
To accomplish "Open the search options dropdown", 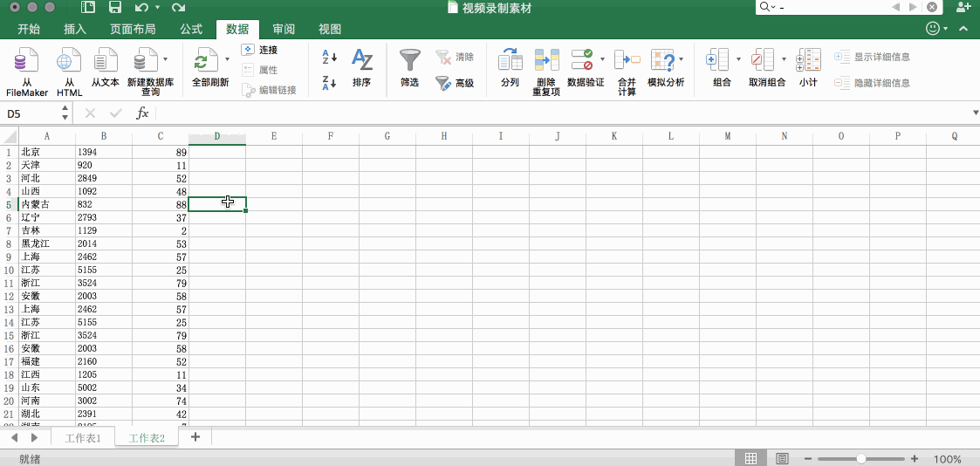I will [766, 7].
